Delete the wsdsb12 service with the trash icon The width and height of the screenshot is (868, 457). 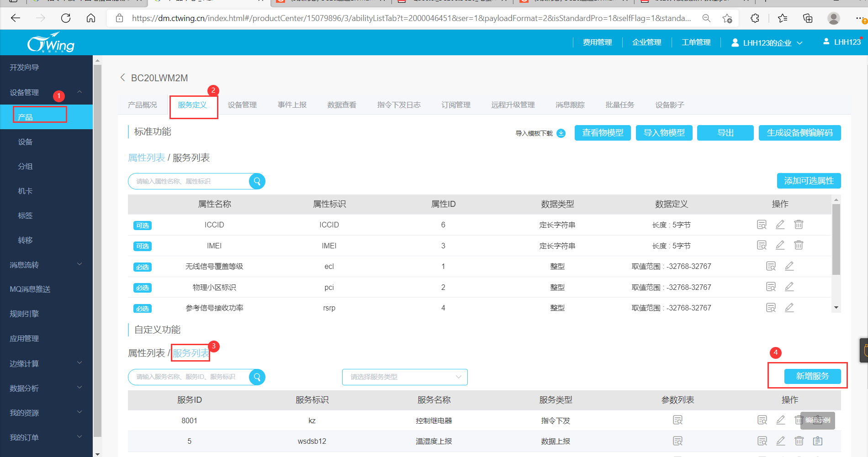pos(799,441)
